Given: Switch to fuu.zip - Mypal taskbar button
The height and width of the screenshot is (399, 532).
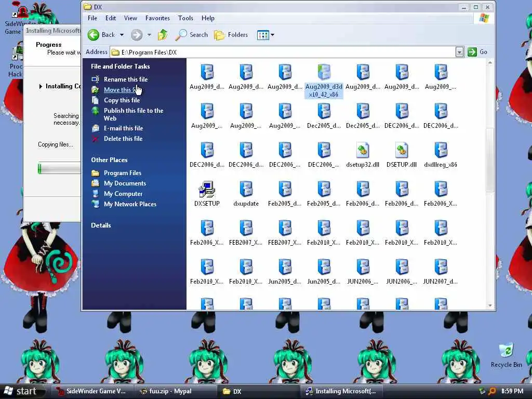Looking at the screenshot, I should [175, 391].
